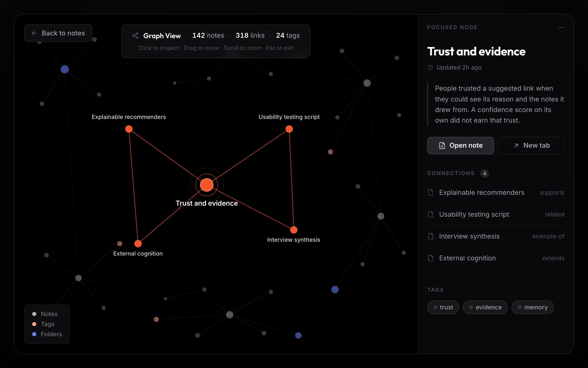Image resolution: width=588 pixels, height=368 pixels.
Task: Click the Graph View share icon
Action: point(135,36)
